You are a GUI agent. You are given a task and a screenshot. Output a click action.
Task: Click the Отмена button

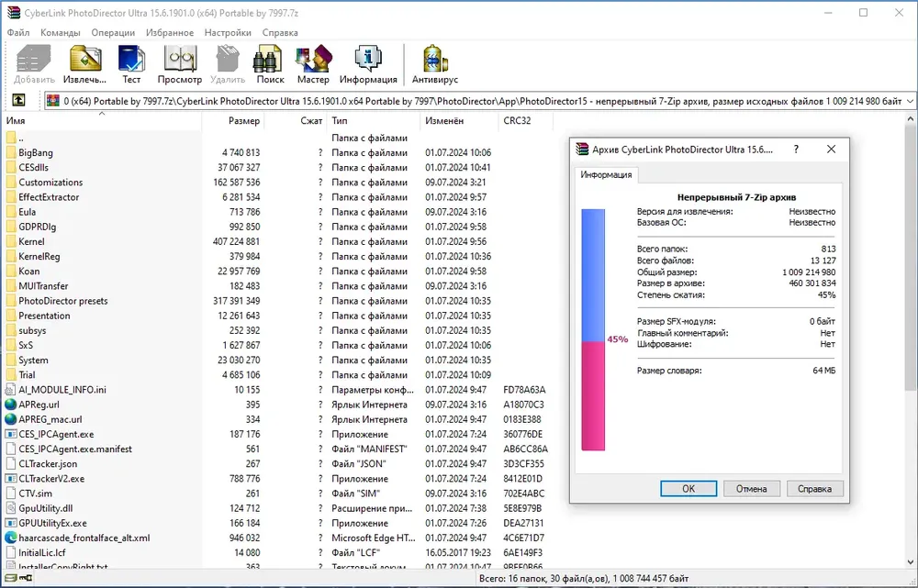coord(751,489)
